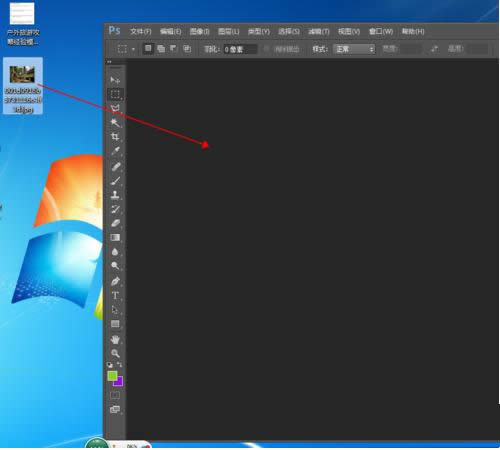
Task: Activate the Zoom magnifier tool
Action: (x=115, y=353)
